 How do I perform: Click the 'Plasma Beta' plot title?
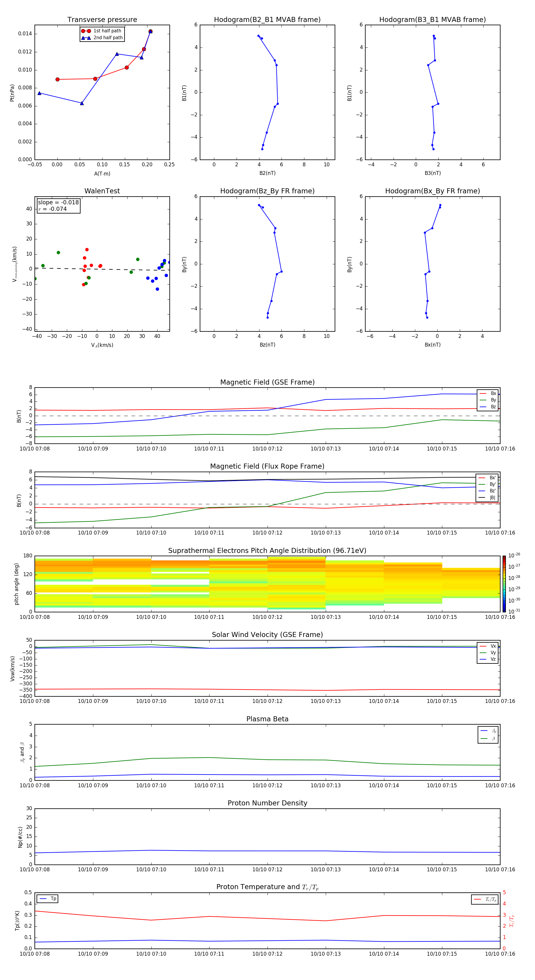pyautogui.click(x=267, y=719)
